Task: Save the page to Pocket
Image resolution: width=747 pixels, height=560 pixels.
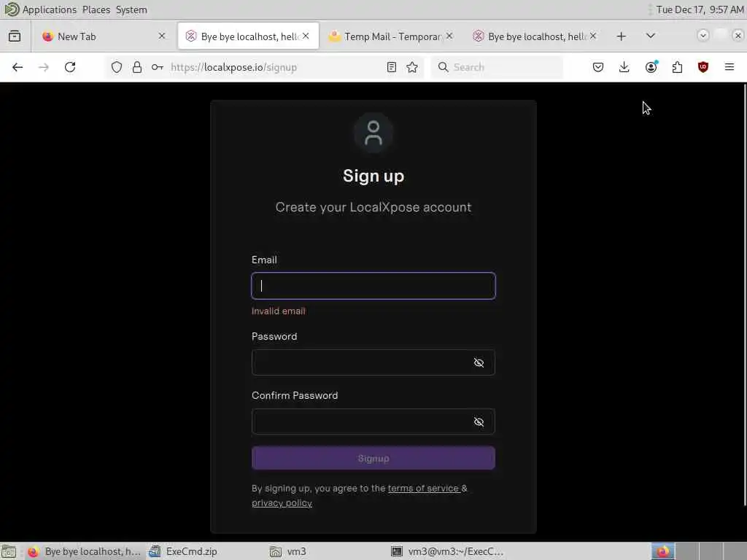Action: coord(598,67)
